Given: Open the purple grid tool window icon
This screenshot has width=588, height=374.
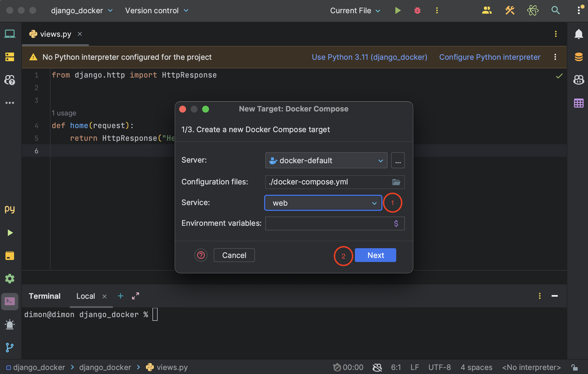Looking at the screenshot, I should point(578,103).
